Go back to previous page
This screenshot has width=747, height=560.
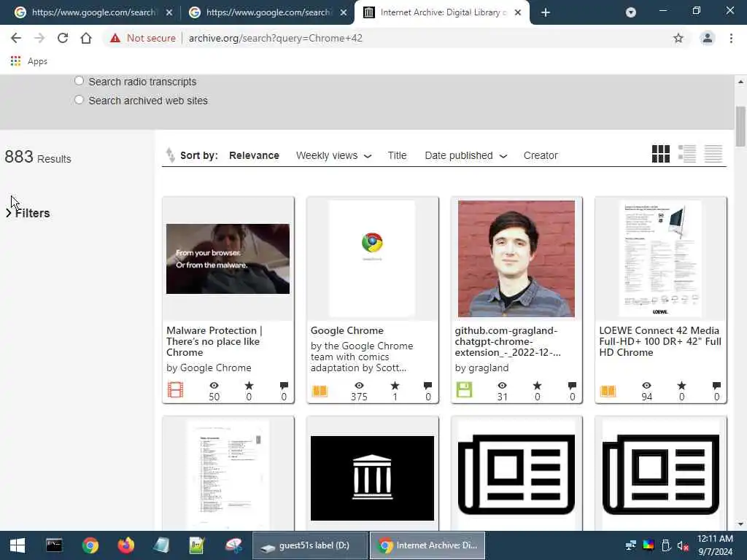pos(16,38)
